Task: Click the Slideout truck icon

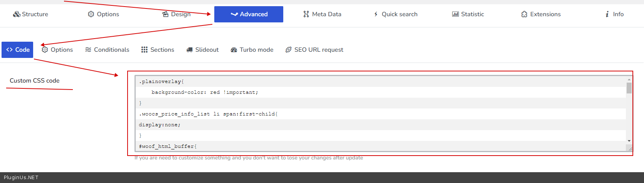Action: (x=189, y=50)
